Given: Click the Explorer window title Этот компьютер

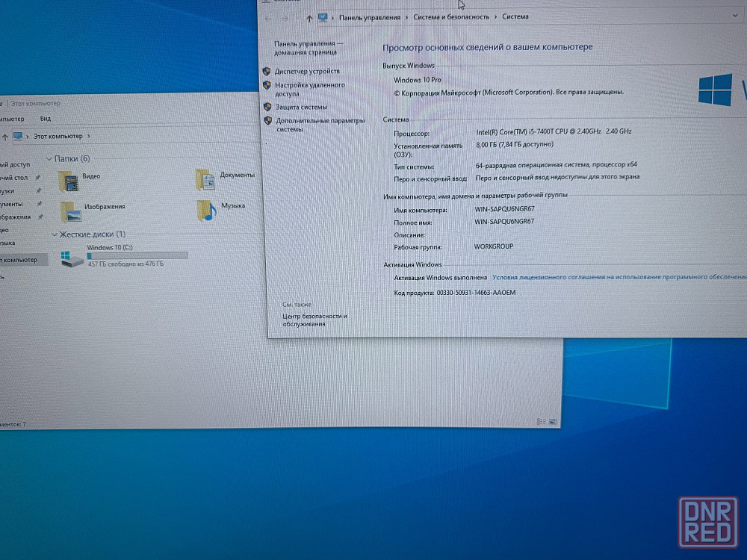Looking at the screenshot, I should [x=36, y=103].
